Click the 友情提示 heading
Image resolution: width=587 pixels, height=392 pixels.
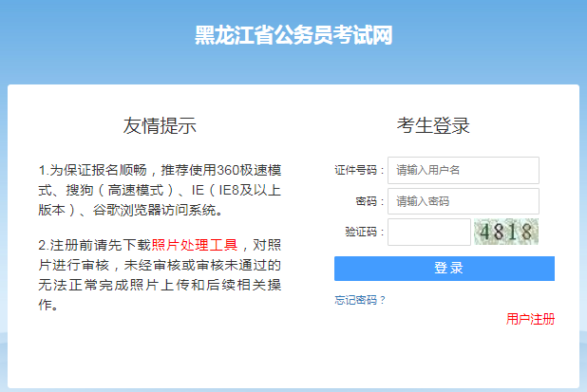(160, 126)
